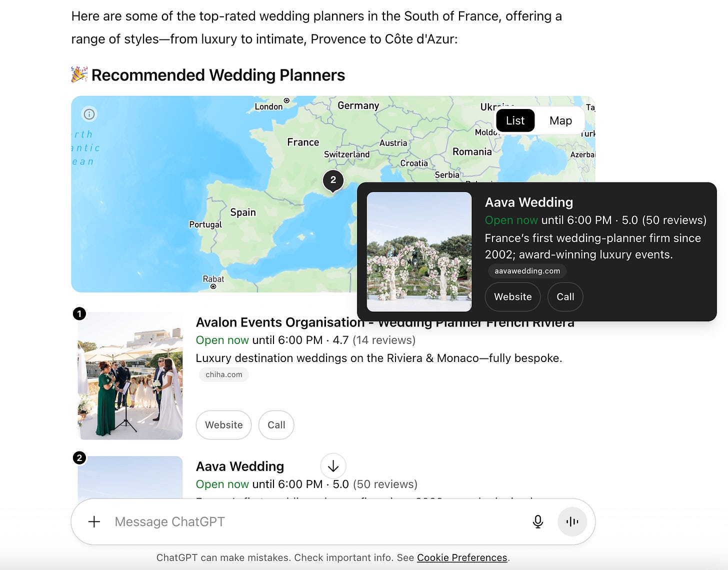This screenshot has width=728, height=570.
Task: Switch to Map view
Action: pyautogui.click(x=560, y=120)
